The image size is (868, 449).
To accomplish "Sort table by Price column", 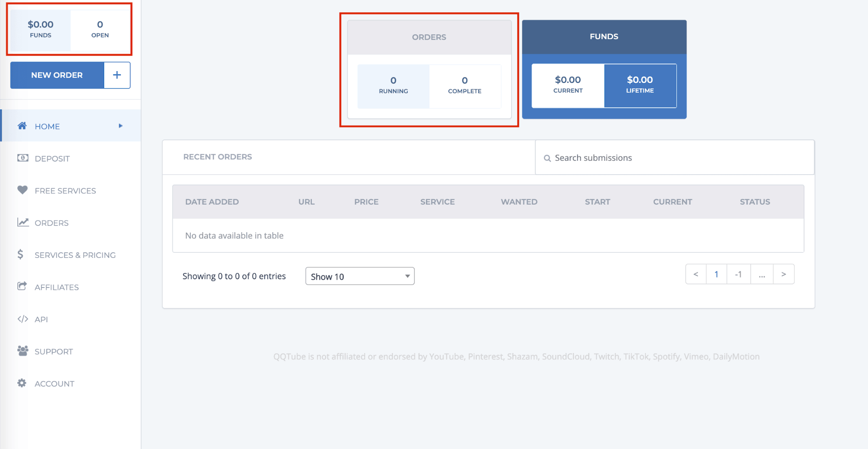I will (x=366, y=201).
